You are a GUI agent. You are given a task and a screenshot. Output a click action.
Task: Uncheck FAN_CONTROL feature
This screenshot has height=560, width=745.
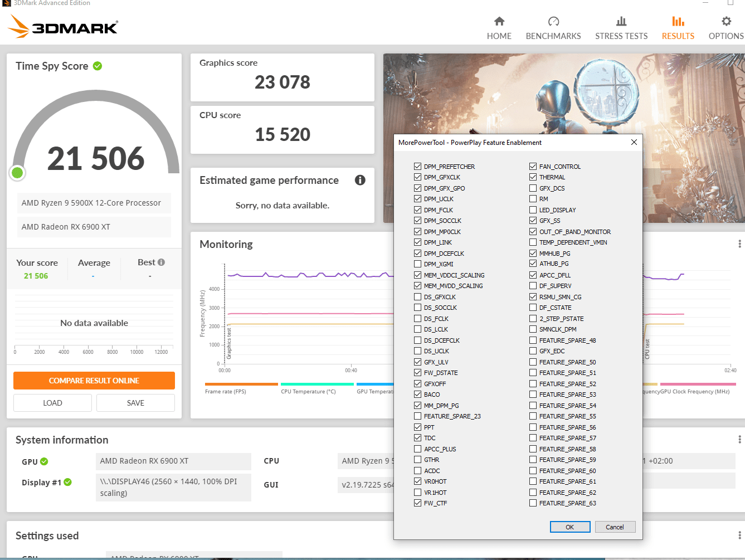(x=533, y=166)
